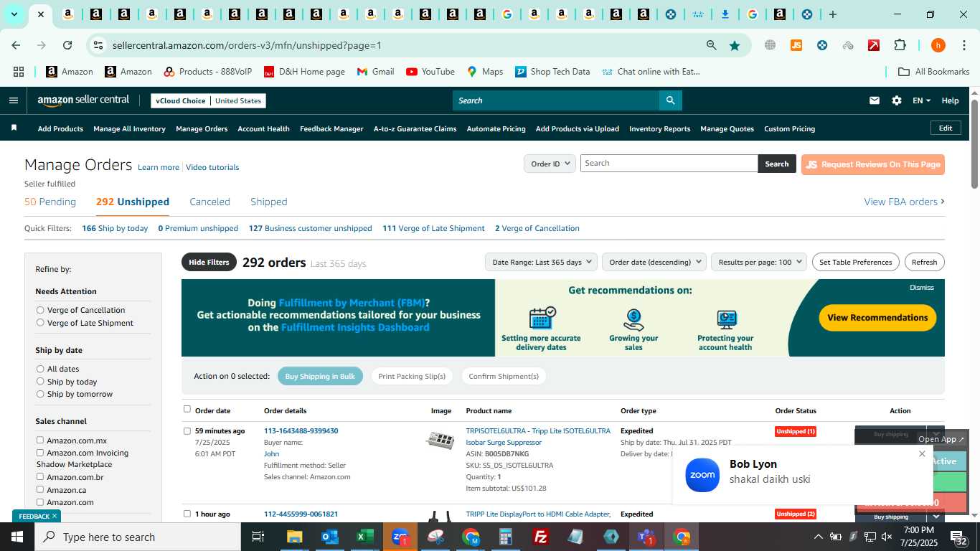The width and height of the screenshot is (980, 551).
Task: Switch to the 50 Pending tab
Action: click(50, 202)
